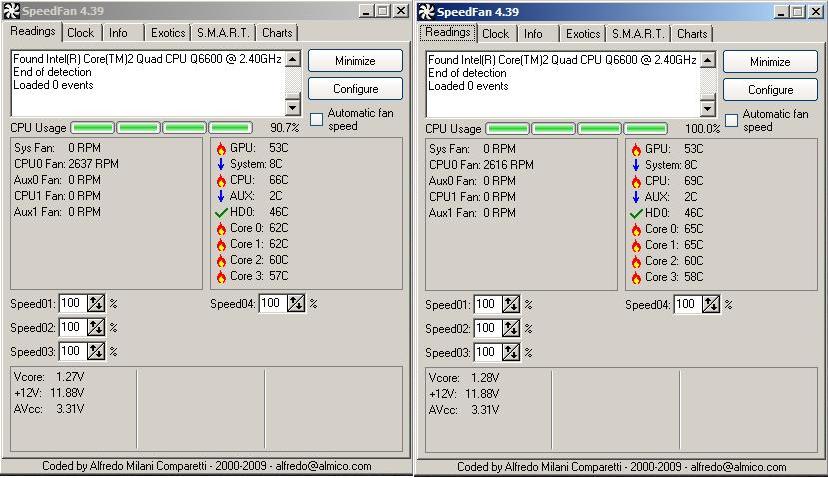
Task: Click the flame icon for Core 1 62C in left window
Action: (221, 245)
